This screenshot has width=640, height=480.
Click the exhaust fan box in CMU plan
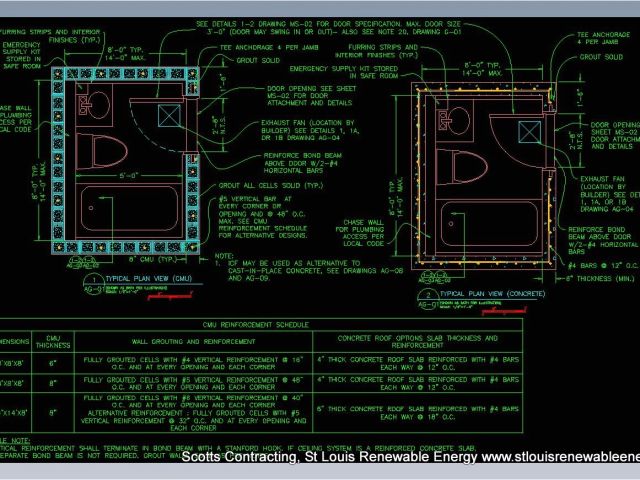tap(166, 114)
